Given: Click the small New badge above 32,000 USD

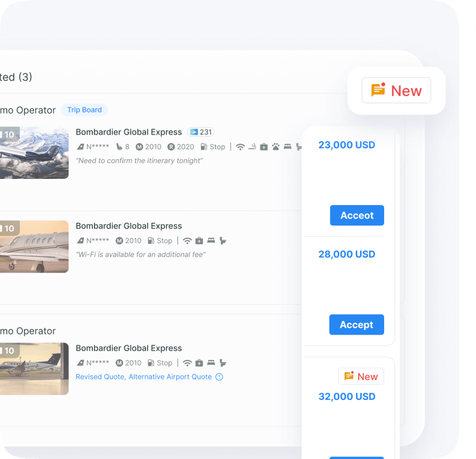Looking at the screenshot, I should coord(361,377).
